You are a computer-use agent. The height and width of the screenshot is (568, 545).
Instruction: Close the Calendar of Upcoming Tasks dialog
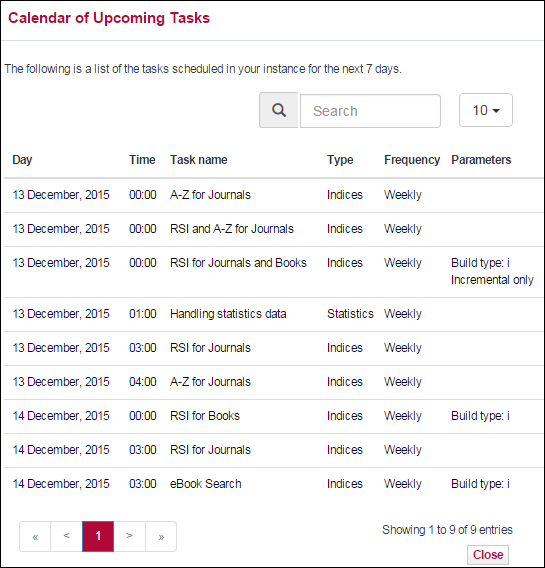488,555
